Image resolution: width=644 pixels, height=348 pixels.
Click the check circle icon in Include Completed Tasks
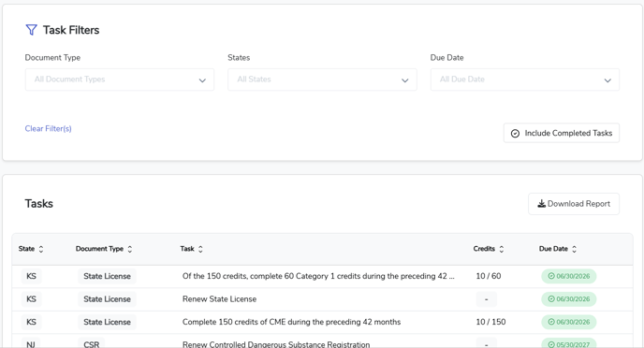pos(515,134)
